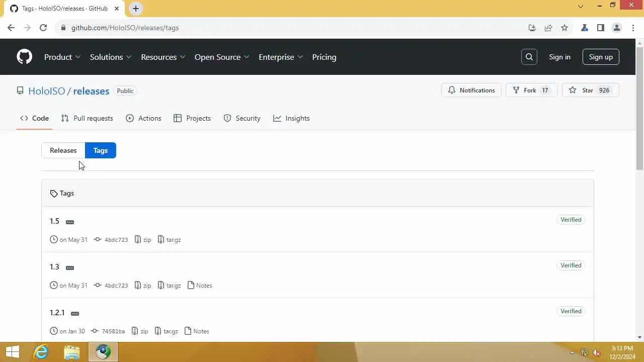Open commit 74581ba for tag 1.2.1

[x=108, y=331]
